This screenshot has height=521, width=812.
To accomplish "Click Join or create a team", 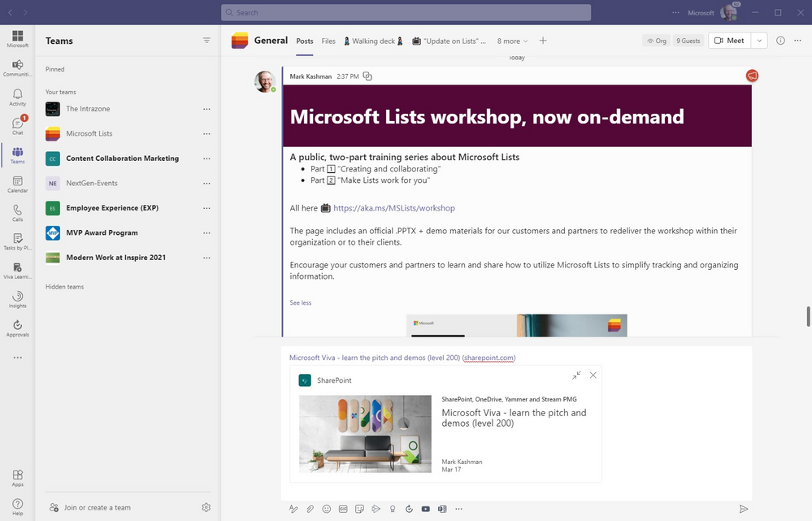I will 97,507.
